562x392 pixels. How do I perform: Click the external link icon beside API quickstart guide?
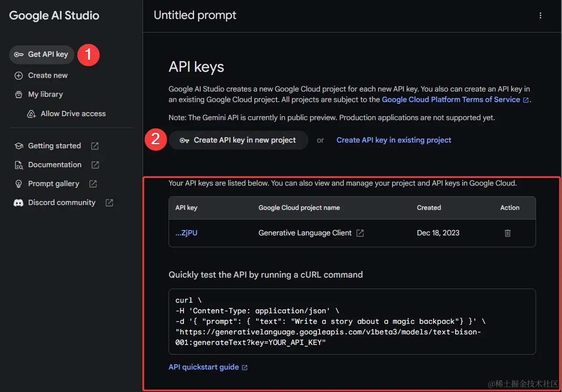click(245, 367)
